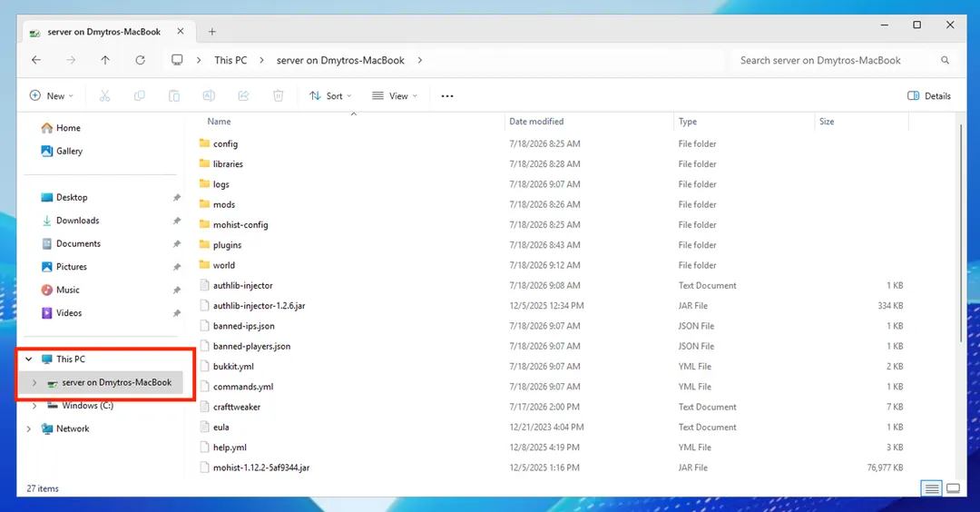Viewport: 980px width, 512px height.
Task: Open the Sort dropdown
Action: 330,95
